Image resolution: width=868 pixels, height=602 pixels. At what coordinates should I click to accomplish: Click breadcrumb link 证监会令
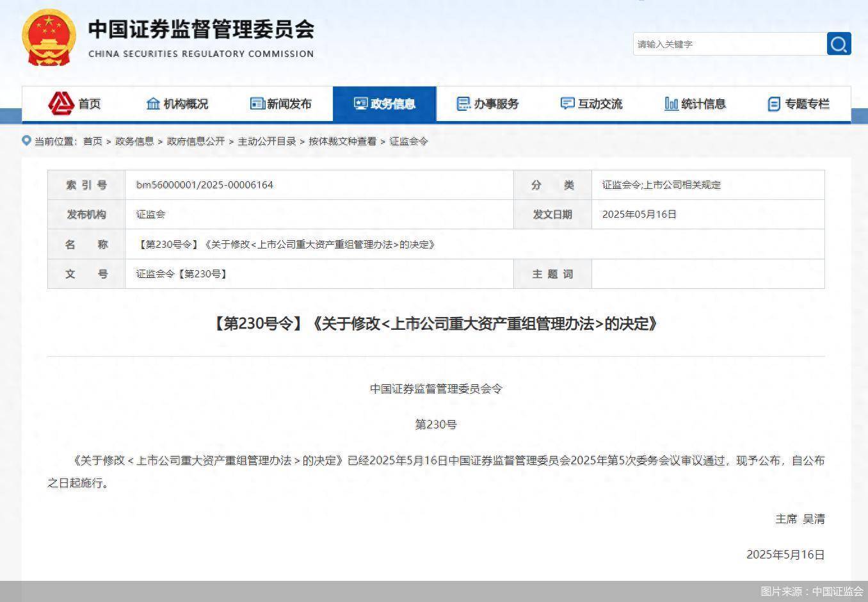(409, 141)
